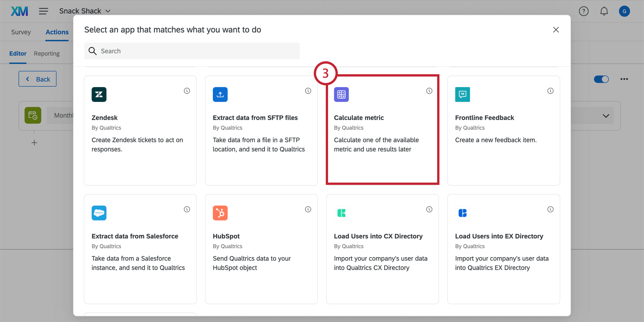Click the Load Users into EX Directory icon

463,213
